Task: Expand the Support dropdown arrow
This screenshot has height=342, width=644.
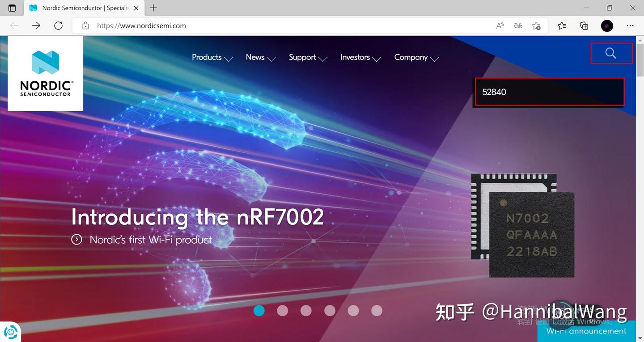Action: (x=324, y=59)
